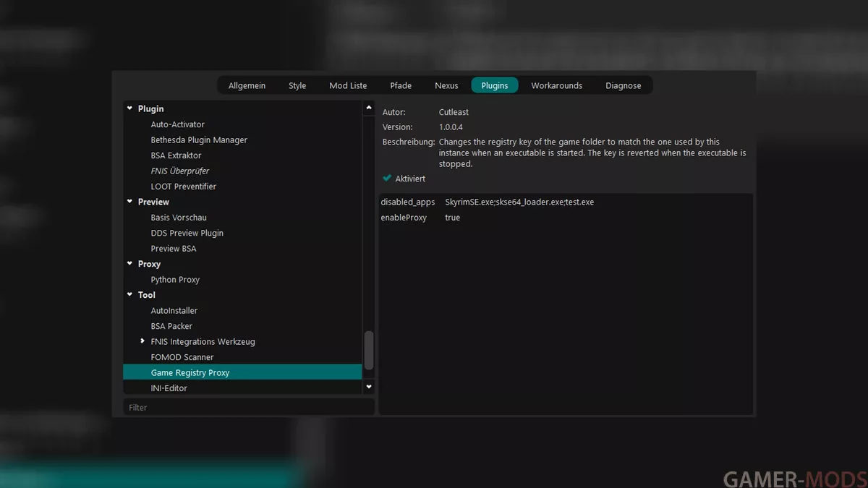
Task: Select the INI-Editor plugin
Action: click(x=169, y=388)
